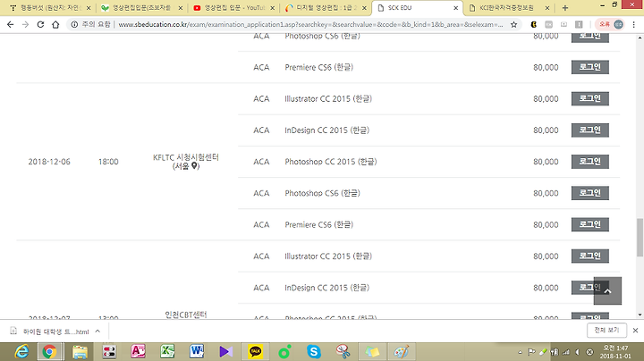The height and width of the screenshot is (361, 644).
Task: Click the Chrome profile avatar
Action: 619,25
